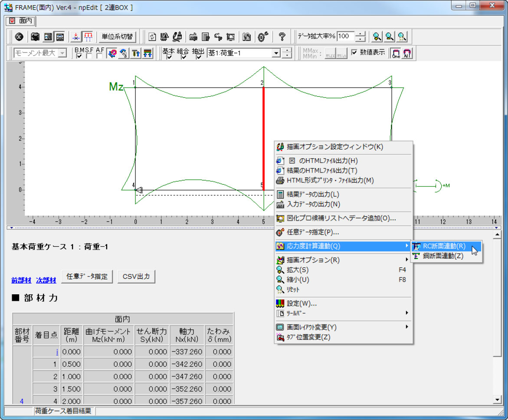Click the zoom reset magnifier toolbar icon
The width and height of the screenshot is (508, 420).
coord(402,37)
